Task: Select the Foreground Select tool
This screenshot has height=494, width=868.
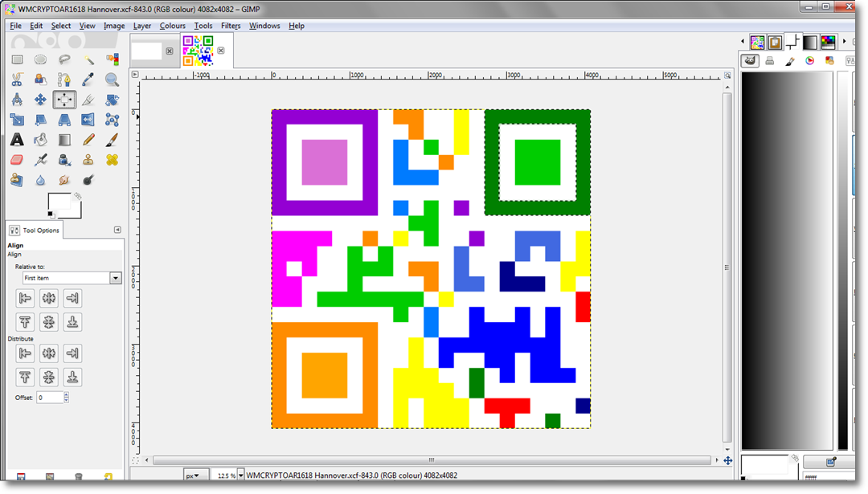Action: 40,80
